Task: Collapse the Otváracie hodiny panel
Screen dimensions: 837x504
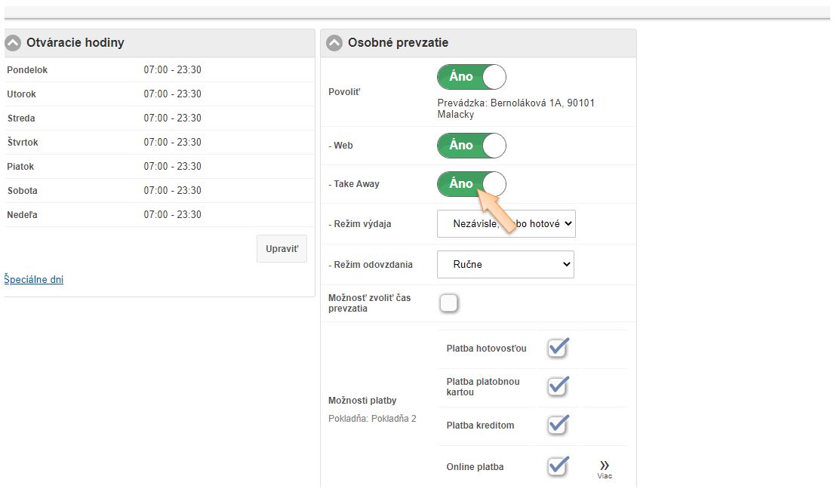Action: pos(13,43)
